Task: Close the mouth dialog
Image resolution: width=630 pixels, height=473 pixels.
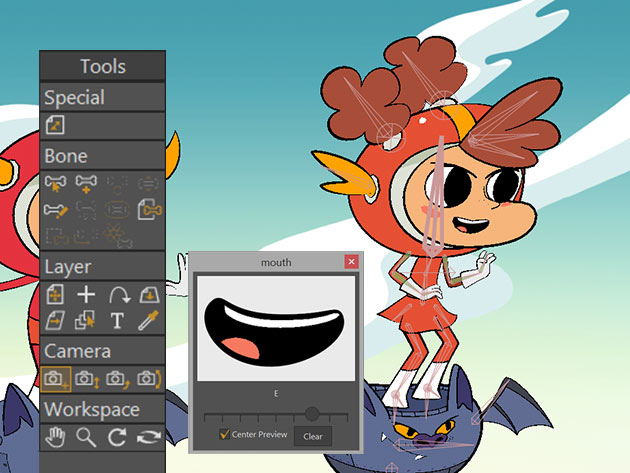Action: point(351,262)
